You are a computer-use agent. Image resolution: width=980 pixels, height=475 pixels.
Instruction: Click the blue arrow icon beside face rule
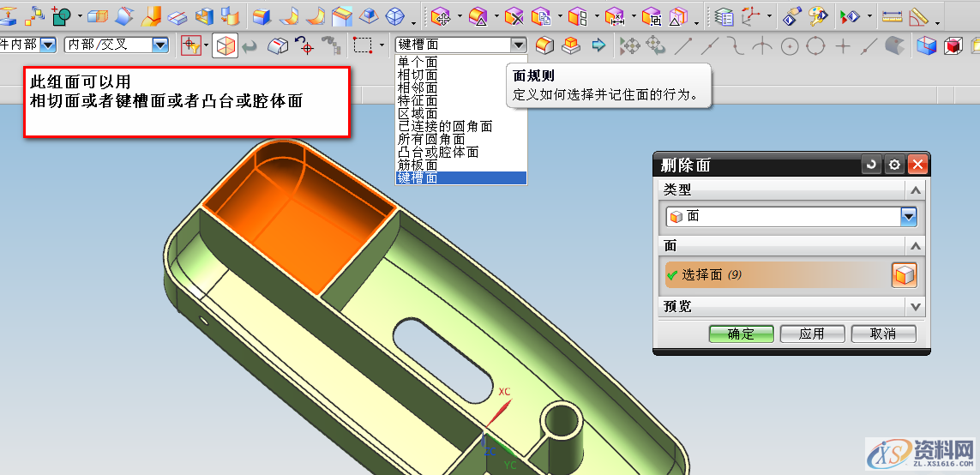pos(598,45)
